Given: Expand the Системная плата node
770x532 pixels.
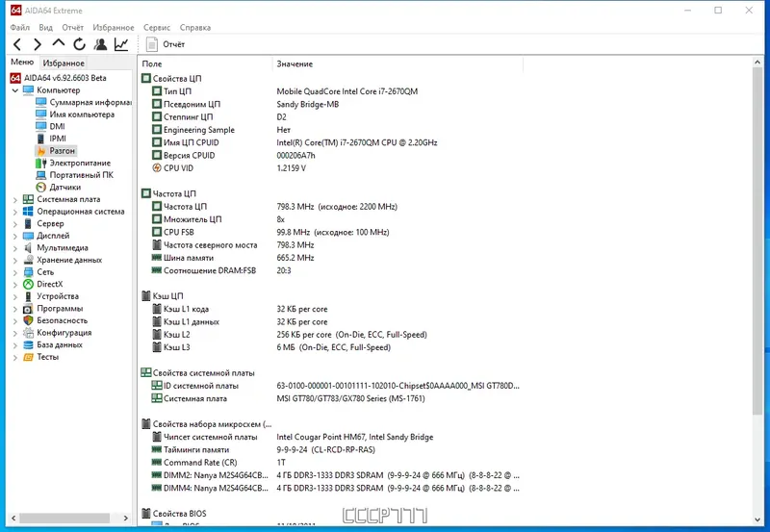Looking at the screenshot, I should pyautogui.click(x=14, y=200).
